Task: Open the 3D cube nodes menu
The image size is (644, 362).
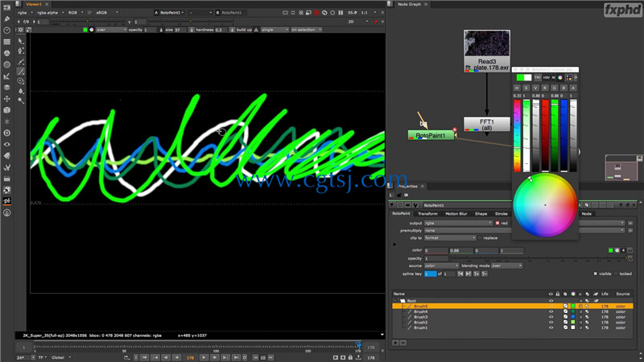Action: point(6,110)
